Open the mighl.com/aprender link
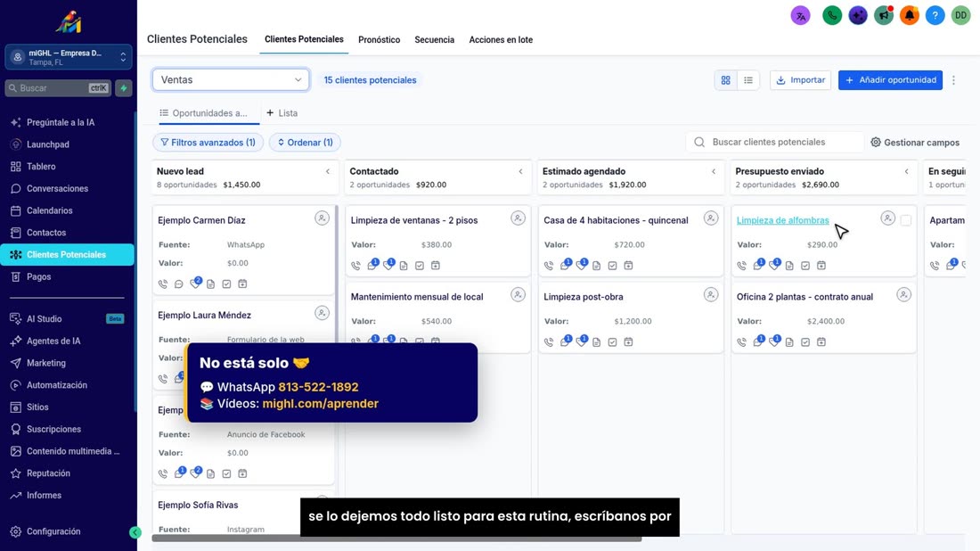 point(320,403)
